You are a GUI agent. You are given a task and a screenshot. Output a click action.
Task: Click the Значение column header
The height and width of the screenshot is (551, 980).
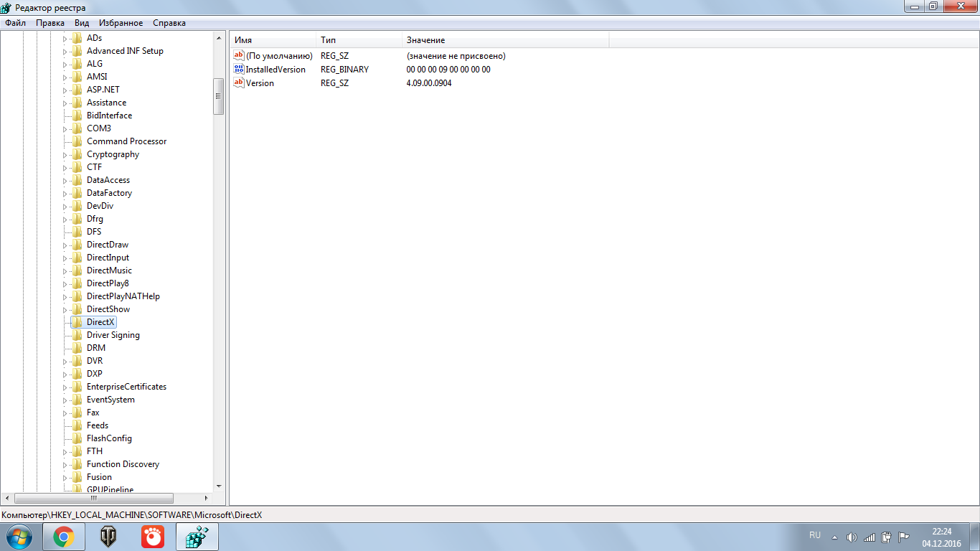pos(425,40)
